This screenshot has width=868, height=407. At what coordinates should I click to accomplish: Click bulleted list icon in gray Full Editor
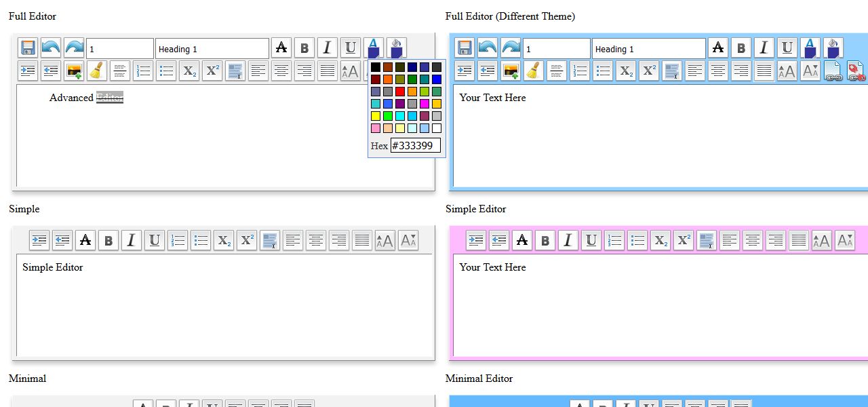(x=166, y=71)
